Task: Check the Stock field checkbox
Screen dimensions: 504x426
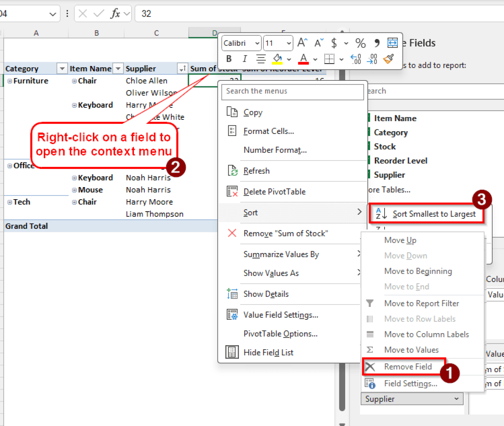Action: [x=369, y=146]
